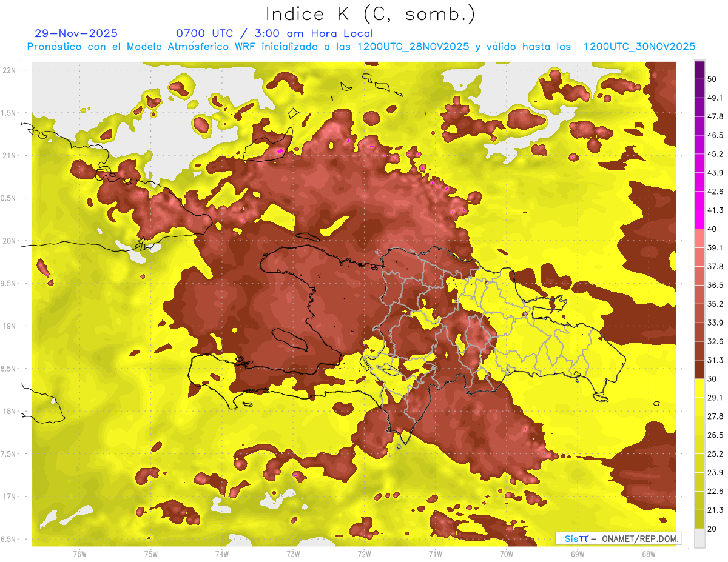Click the "35.2" color scale label
This screenshot has width=728, height=562.
[715, 304]
